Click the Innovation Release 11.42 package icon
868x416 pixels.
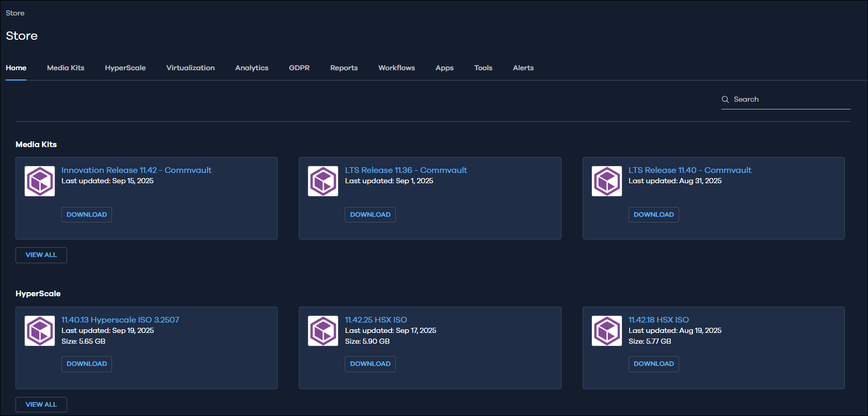pos(40,181)
